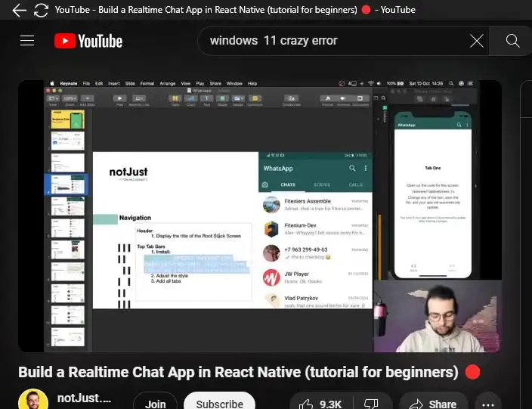Image resolution: width=532 pixels, height=409 pixels.
Task: Open the 'Fiteniers Assemble' chat row
Action: 316,205
